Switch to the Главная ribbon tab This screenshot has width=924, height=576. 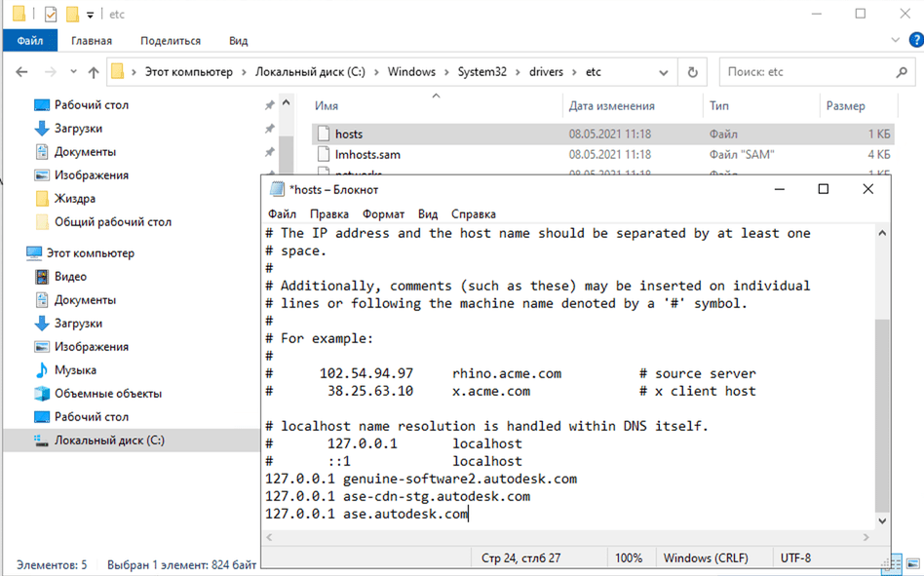click(x=92, y=41)
